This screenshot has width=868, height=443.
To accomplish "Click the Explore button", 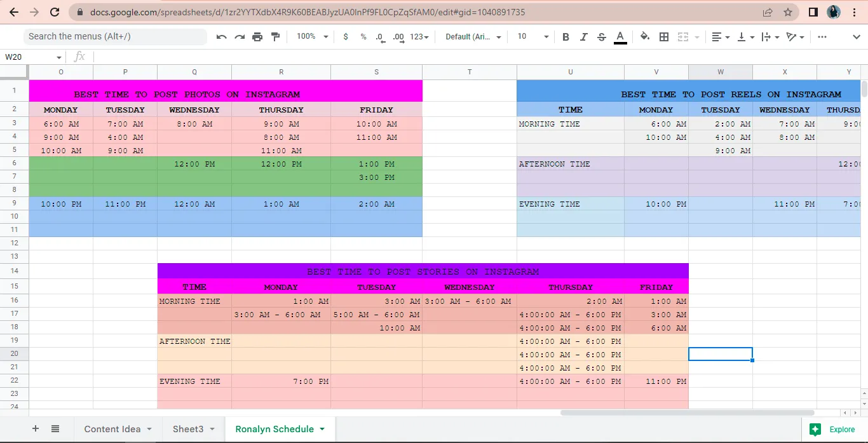I will tap(834, 430).
